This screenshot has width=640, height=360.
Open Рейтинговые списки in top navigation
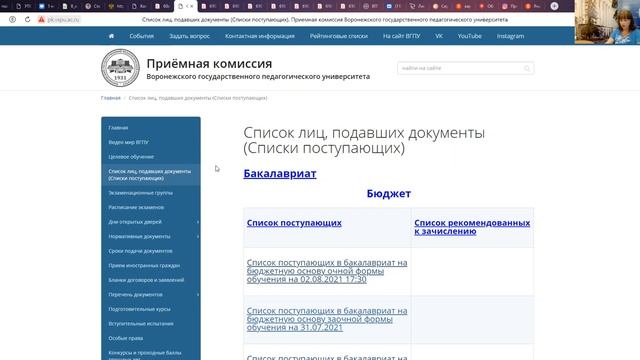click(338, 36)
